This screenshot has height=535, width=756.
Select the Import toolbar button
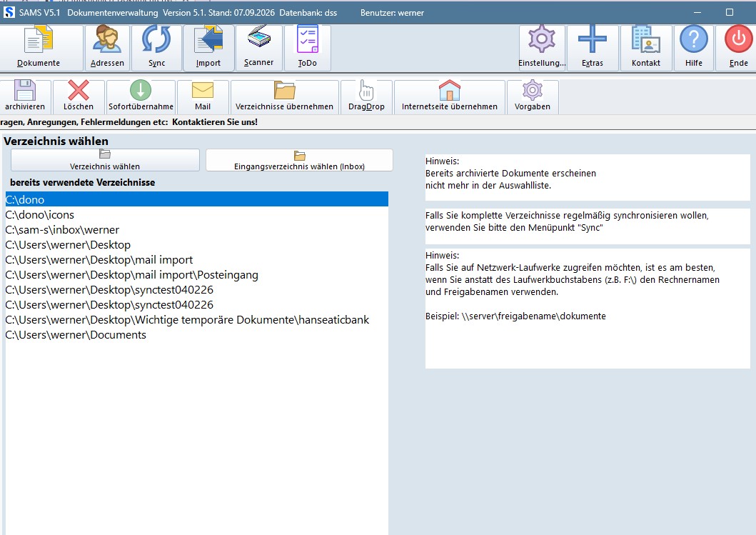pos(208,47)
